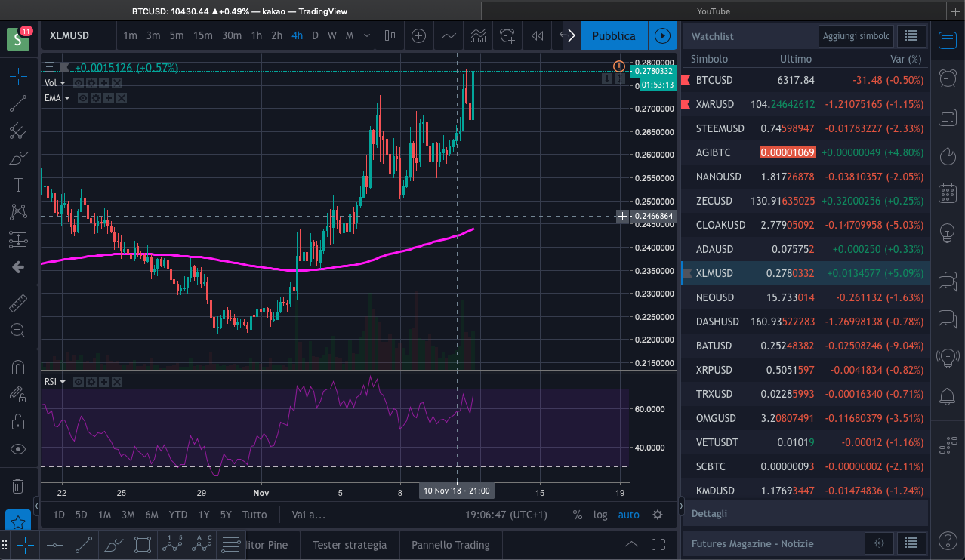Activate the zoom in tool
Screen dimensions: 965x560
[x=18, y=330]
